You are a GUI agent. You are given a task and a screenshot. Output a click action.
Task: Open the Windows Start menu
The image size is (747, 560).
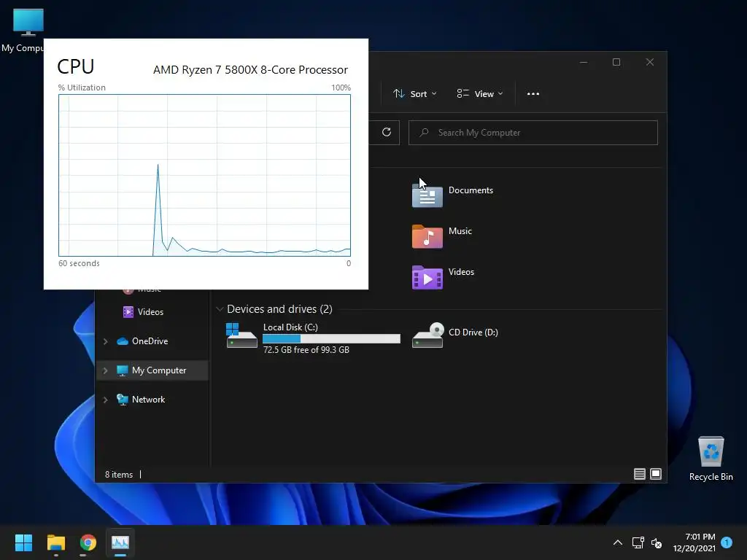(23, 542)
